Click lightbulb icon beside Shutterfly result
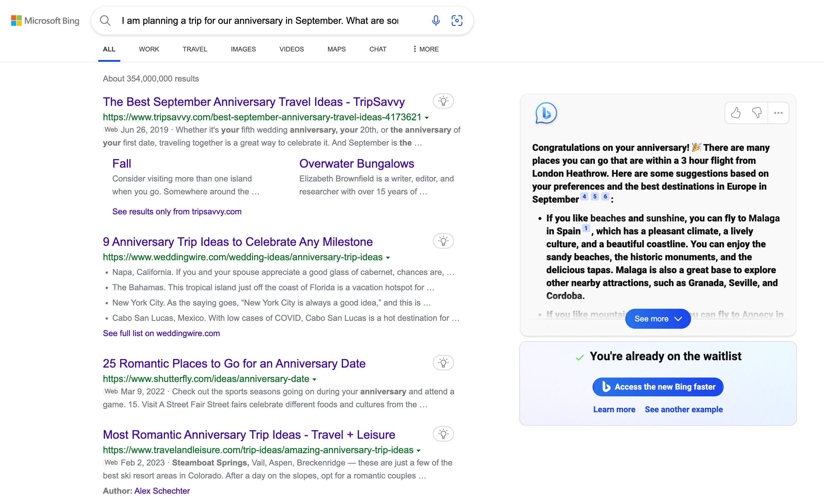 pyautogui.click(x=443, y=363)
